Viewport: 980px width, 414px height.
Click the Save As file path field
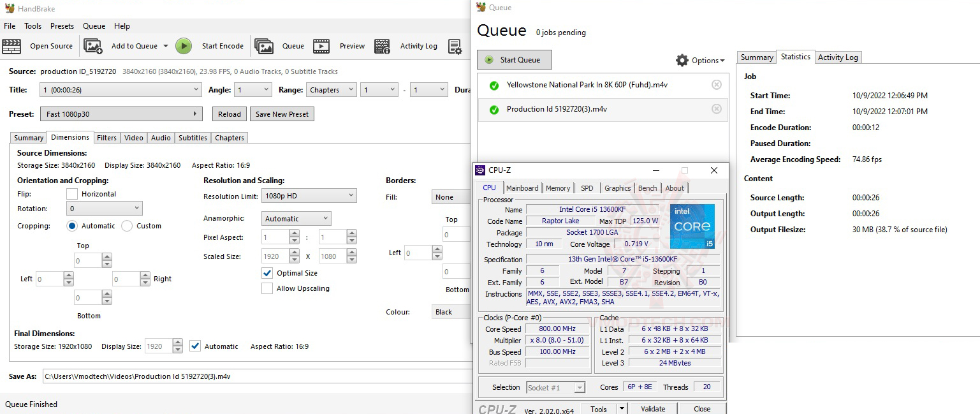[x=256, y=376]
